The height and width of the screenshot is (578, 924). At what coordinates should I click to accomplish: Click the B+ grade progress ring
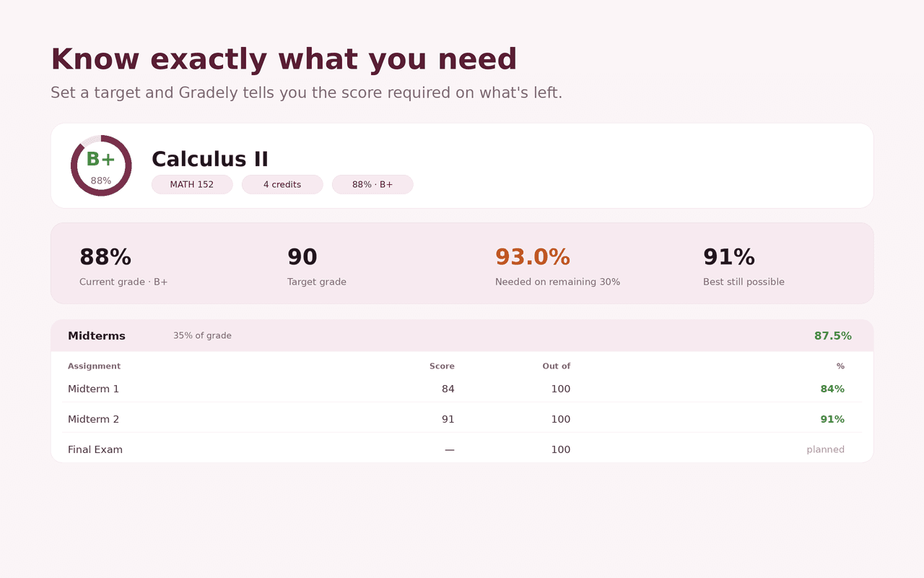click(x=101, y=165)
